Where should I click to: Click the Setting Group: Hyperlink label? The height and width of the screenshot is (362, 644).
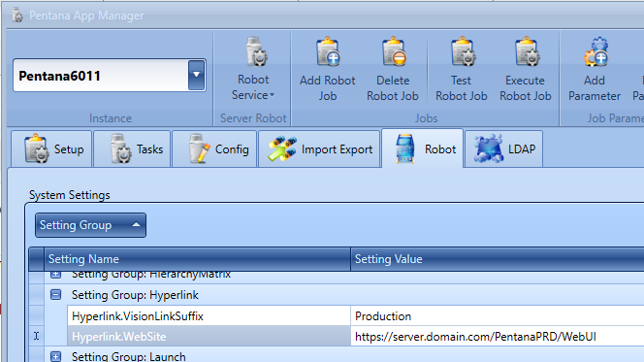(x=135, y=295)
